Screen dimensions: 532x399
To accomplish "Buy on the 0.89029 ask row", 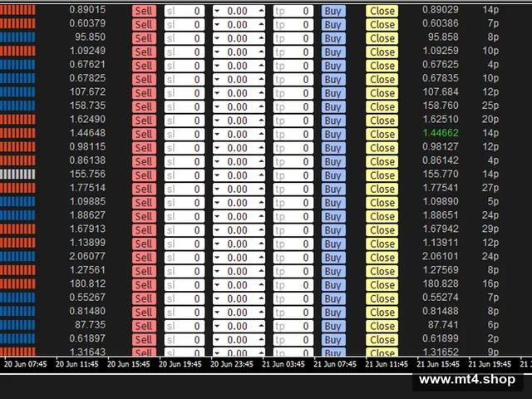I will click(x=333, y=11).
